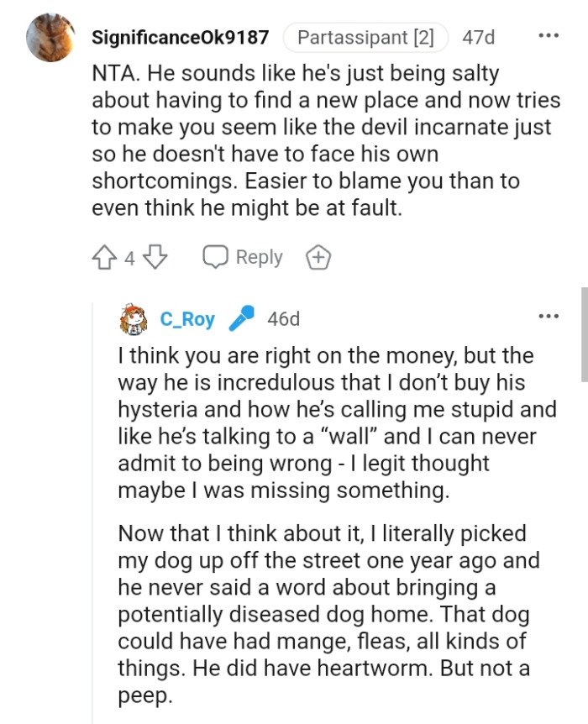Screen dimensions: 588x724
Task: Click the 47d timestamp on the top comment
Action: (x=480, y=37)
